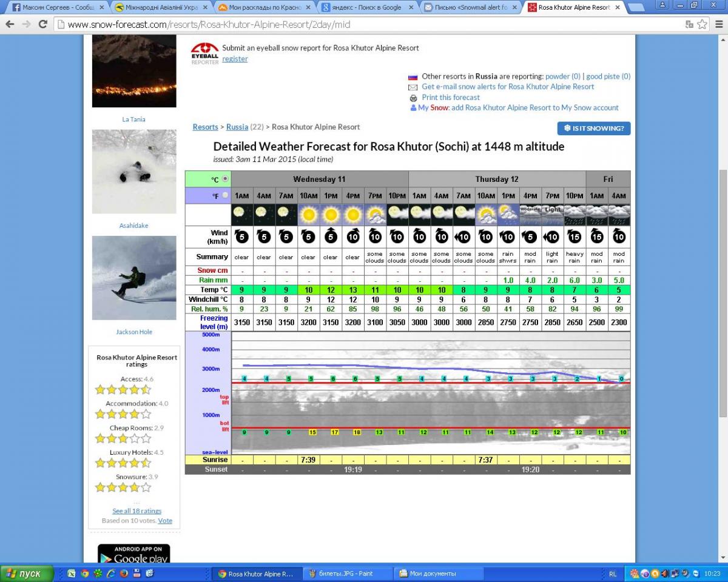Viewport: 728px width, 582px height.
Task: Reload the page with the refresh icon
Action: click(x=42, y=24)
